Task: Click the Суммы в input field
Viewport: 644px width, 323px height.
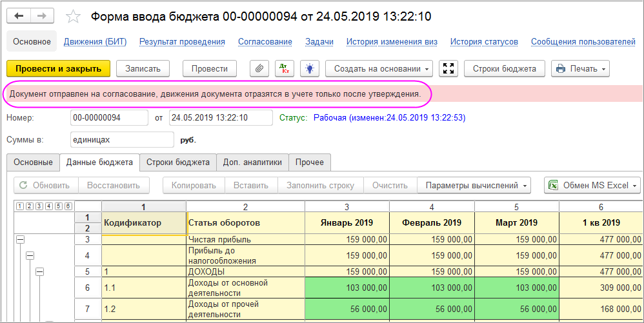Action: 123,139
